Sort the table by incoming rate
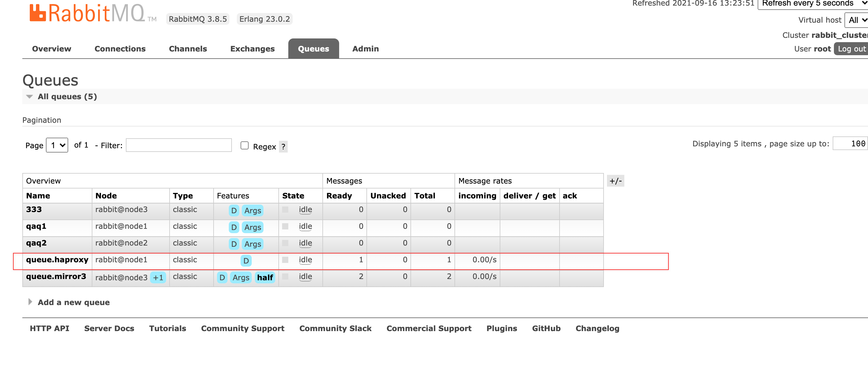Screen dimensions: 868x390 tap(477, 196)
